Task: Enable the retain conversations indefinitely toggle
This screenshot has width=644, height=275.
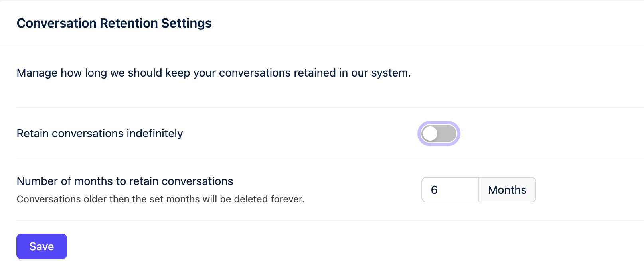Action: pyautogui.click(x=439, y=134)
